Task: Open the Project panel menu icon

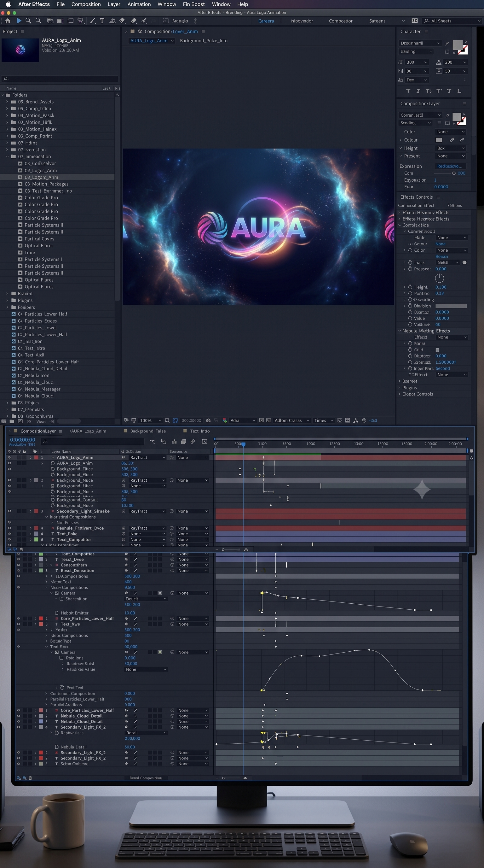Action: (x=22, y=32)
